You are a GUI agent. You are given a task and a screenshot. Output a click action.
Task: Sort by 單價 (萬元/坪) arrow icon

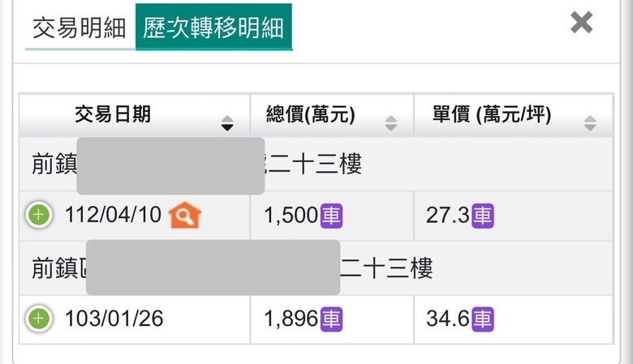(x=590, y=123)
